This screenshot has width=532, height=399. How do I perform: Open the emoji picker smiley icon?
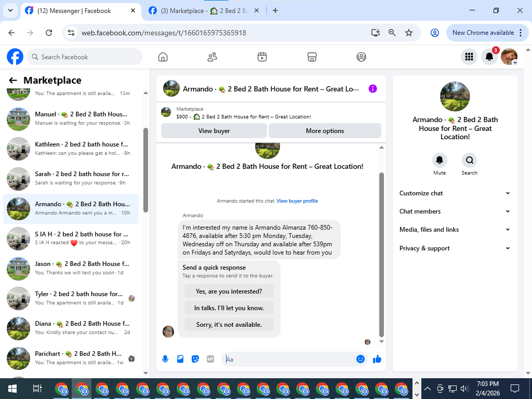tap(361, 359)
